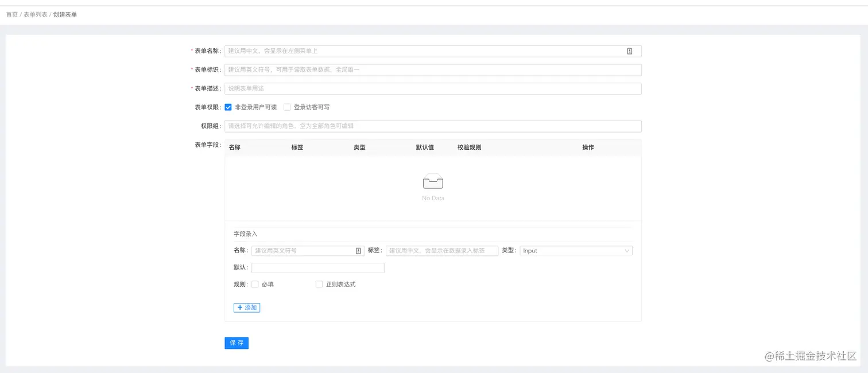Click the empty No Data inbox icon
Screen dimensions: 868x373
(x=433, y=181)
